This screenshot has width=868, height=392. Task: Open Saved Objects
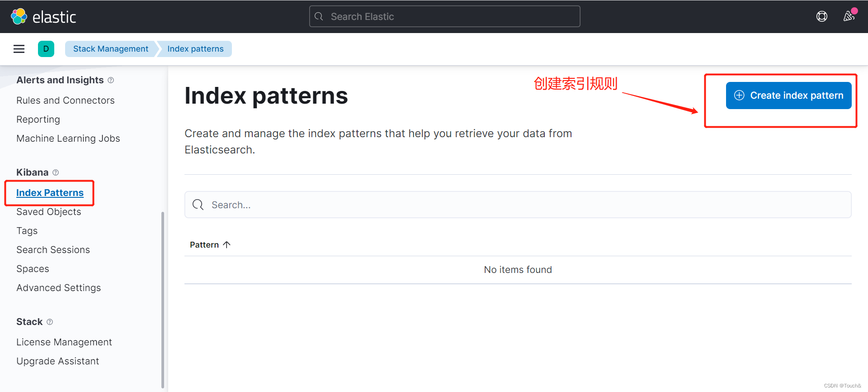[49, 212]
